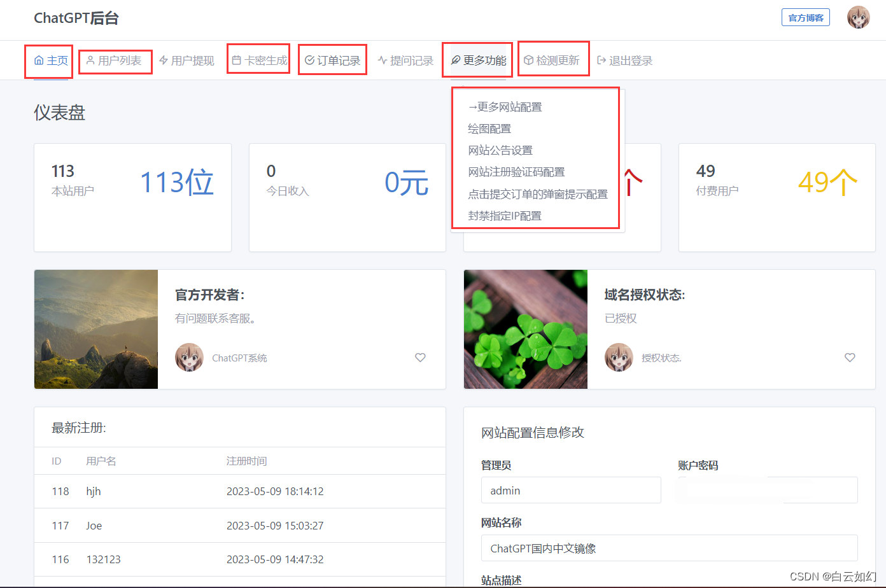Click the home icon beside 主页
The width and height of the screenshot is (886, 588).
[x=39, y=60]
